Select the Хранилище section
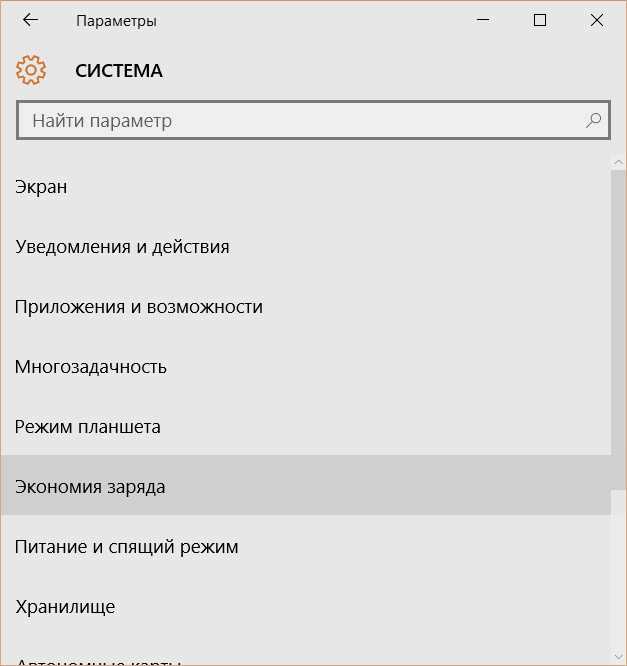The height and width of the screenshot is (666, 627). click(305, 607)
